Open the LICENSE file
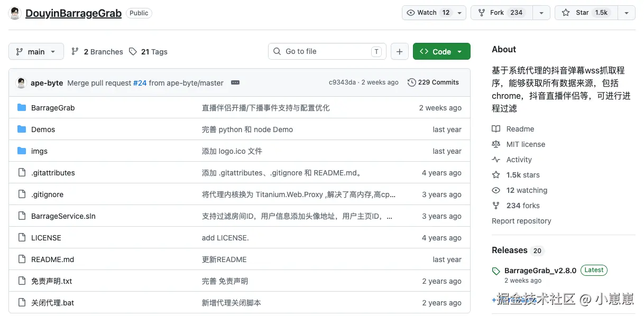 (46, 237)
